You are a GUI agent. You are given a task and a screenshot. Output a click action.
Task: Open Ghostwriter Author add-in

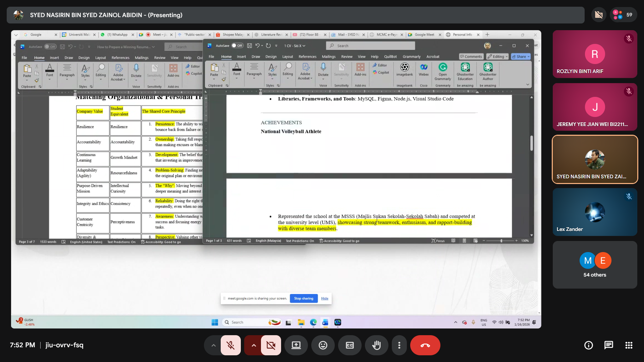[x=488, y=71]
